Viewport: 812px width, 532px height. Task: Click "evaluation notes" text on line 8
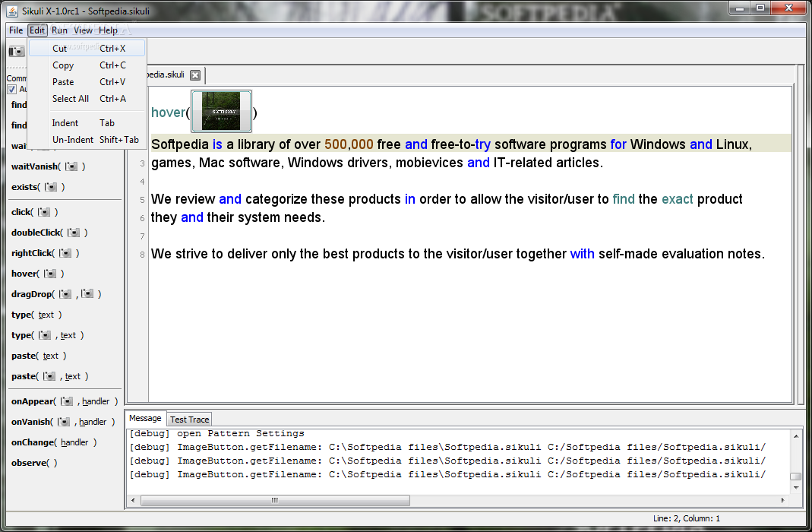point(713,254)
